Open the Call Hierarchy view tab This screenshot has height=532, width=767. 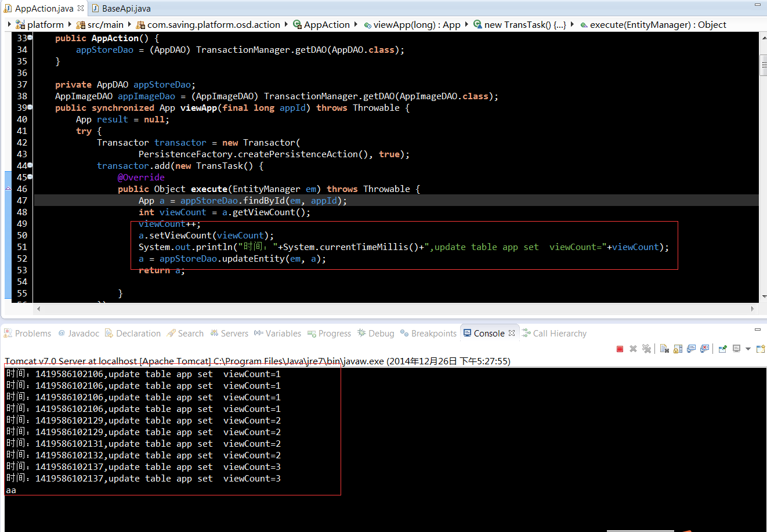[554, 333]
